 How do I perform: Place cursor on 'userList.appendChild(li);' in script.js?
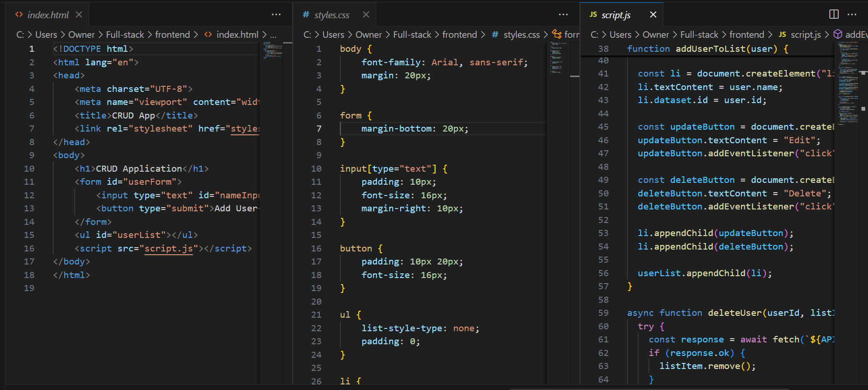[x=705, y=273]
